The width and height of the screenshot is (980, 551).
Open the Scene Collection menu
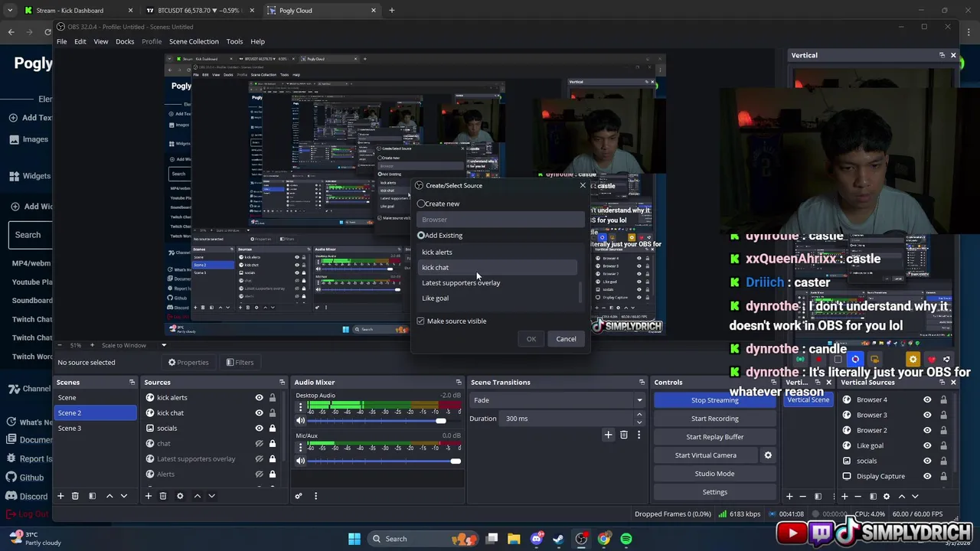point(194,41)
